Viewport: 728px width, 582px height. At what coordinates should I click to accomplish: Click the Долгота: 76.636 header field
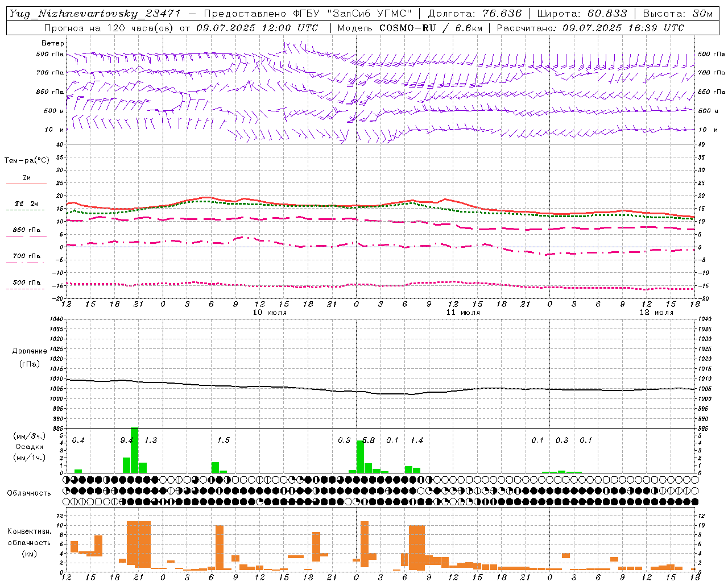point(475,14)
